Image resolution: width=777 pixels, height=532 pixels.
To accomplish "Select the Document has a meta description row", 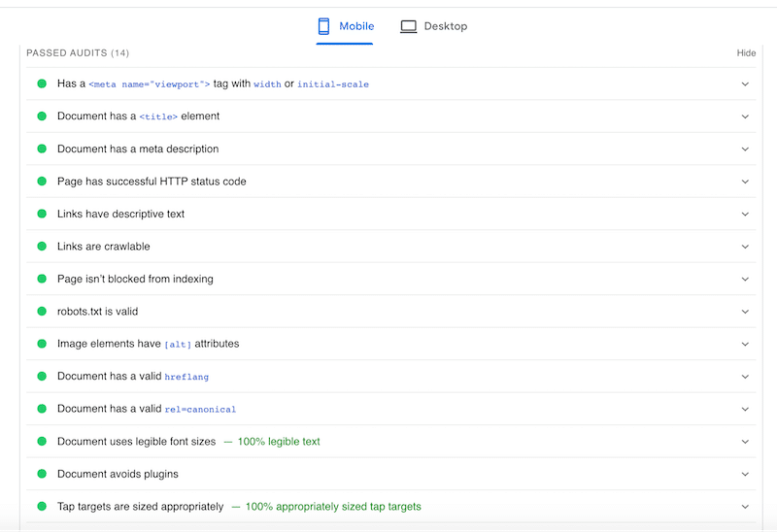I will pos(391,149).
